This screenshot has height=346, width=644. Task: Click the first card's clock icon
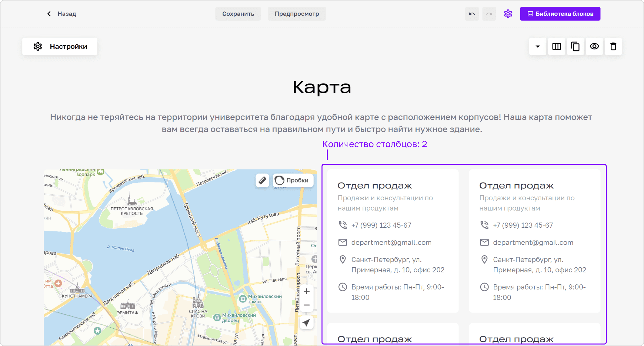[x=343, y=287]
